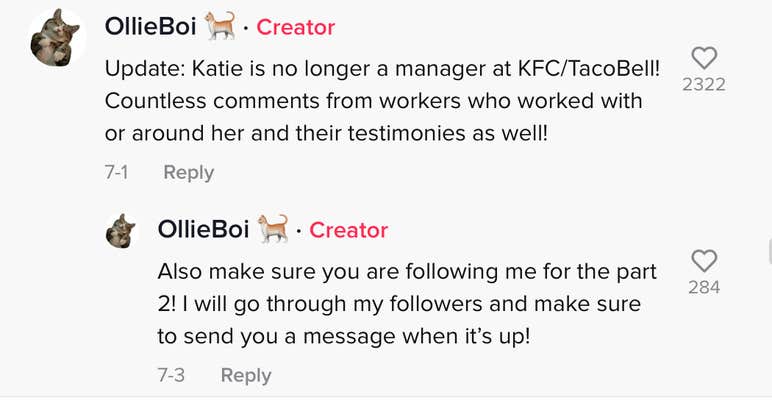Image resolution: width=772 pixels, height=400 pixels.
Task: Click the 2322 like count
Action: click(x=703, y=85)
